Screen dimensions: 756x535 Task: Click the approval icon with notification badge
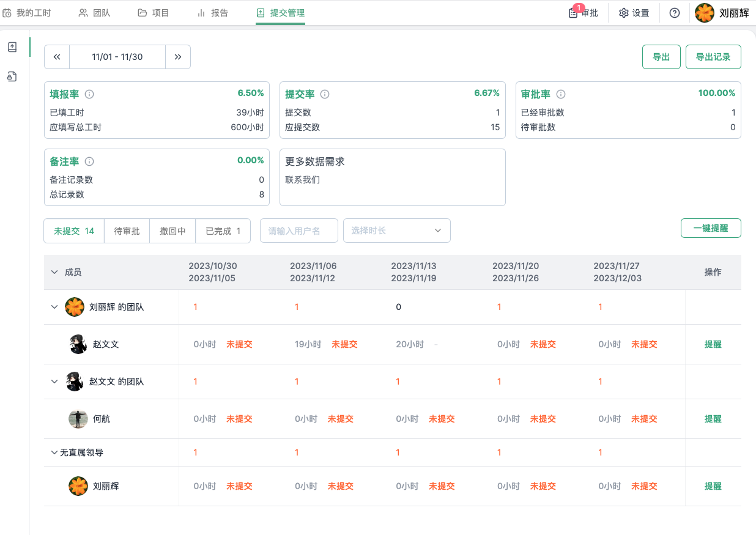tap(574, 13)
